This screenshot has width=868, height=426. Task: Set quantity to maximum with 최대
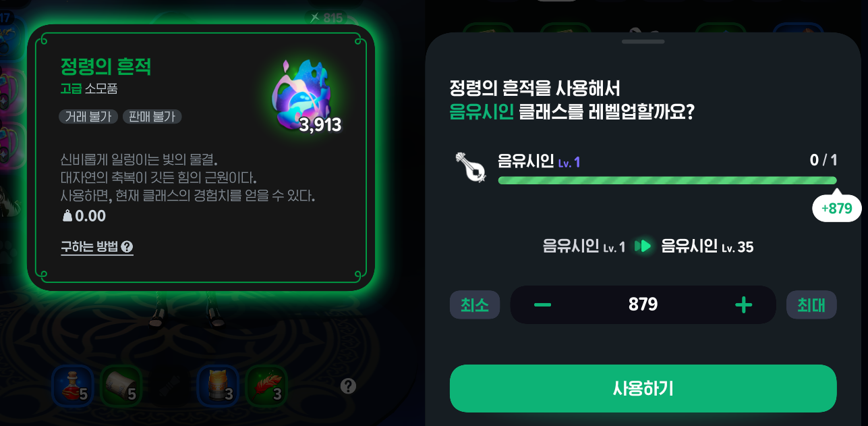[x=811, y=304]
